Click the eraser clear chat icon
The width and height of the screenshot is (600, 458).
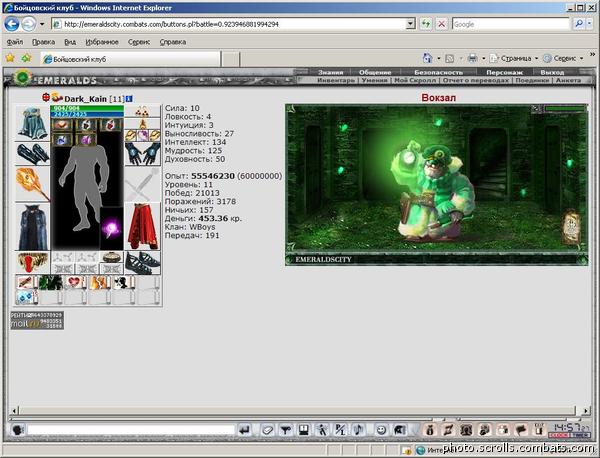click(x=267, y=430)
